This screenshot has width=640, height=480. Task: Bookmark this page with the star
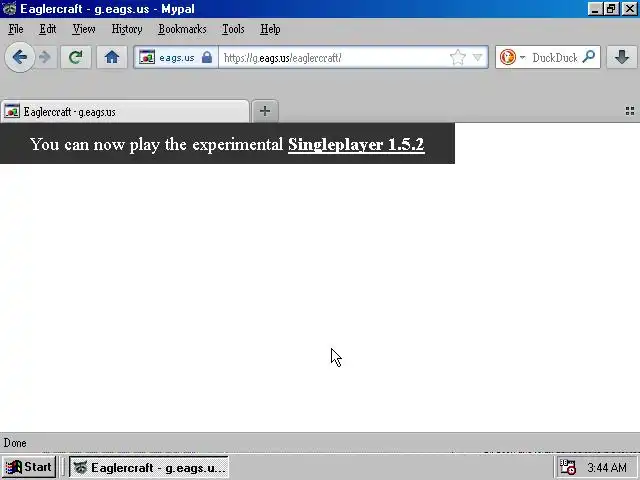tap(458, 57)
